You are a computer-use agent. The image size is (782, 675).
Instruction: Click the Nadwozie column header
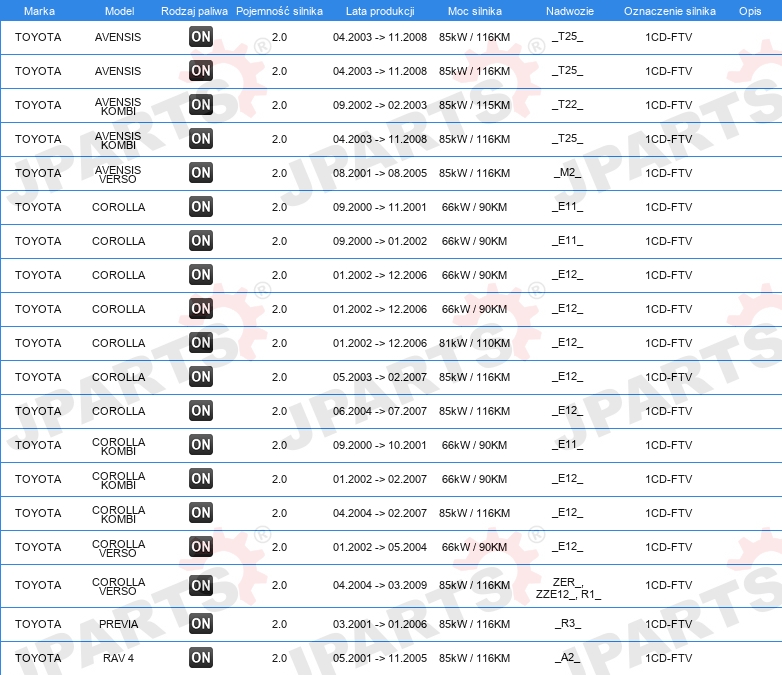(x=570, y=11)
